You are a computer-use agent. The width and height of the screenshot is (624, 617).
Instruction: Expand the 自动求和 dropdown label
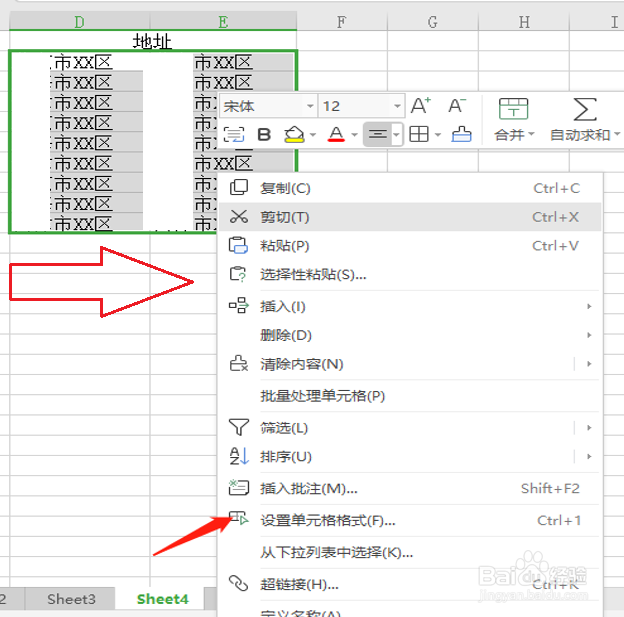(585, 135)
